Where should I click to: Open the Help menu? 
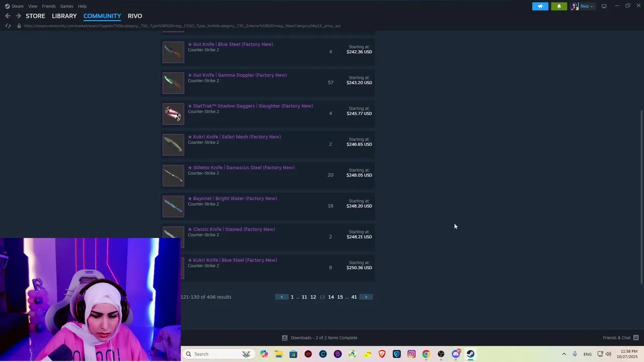[x=83, y=6]
